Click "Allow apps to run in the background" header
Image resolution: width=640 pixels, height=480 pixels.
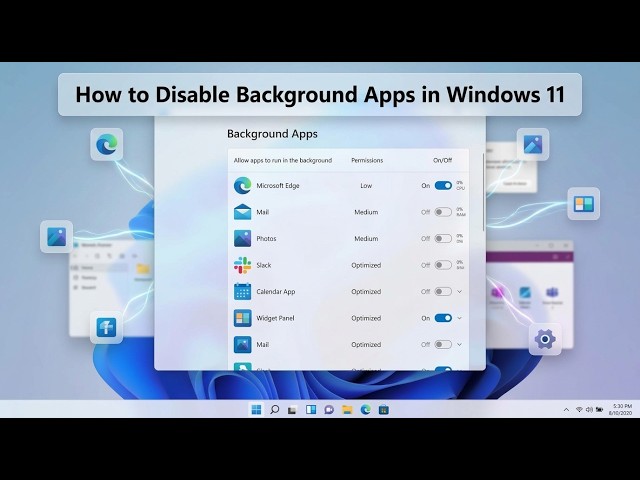pos(283,160)
